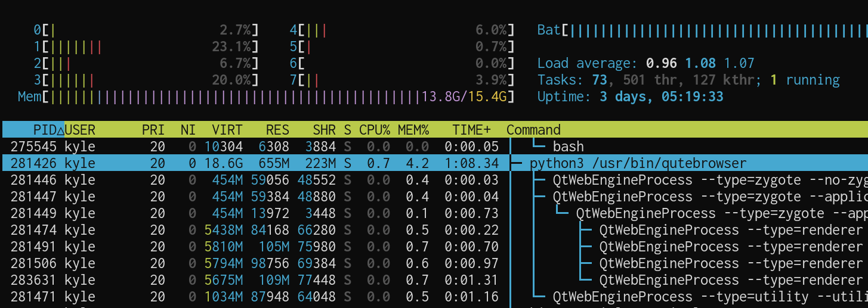Click the 18.6G VIRT value
Image resolution: width=868 pixels, height=308 pixels.
(224, 163)
